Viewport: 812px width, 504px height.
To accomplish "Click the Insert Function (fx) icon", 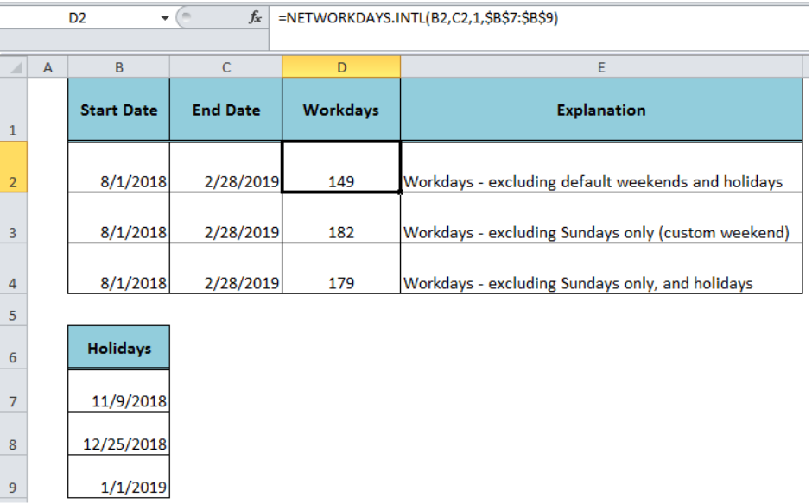I will tap(258, 16).
